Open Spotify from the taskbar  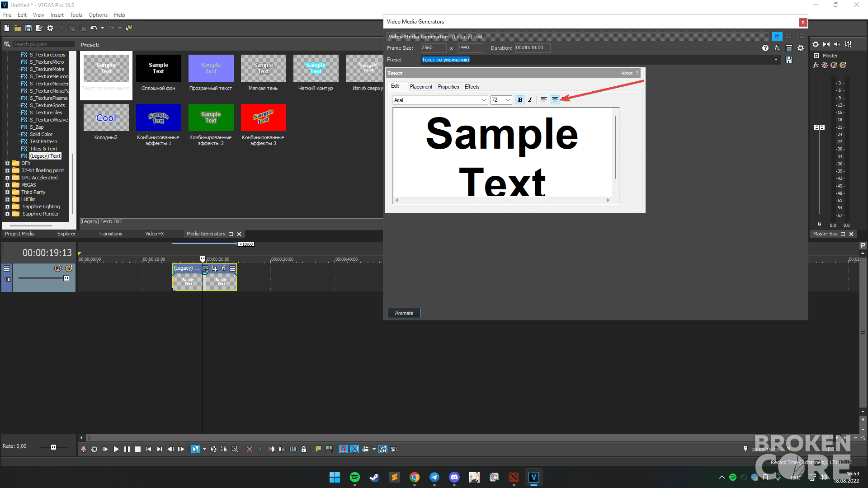click(x=355, y=477)
